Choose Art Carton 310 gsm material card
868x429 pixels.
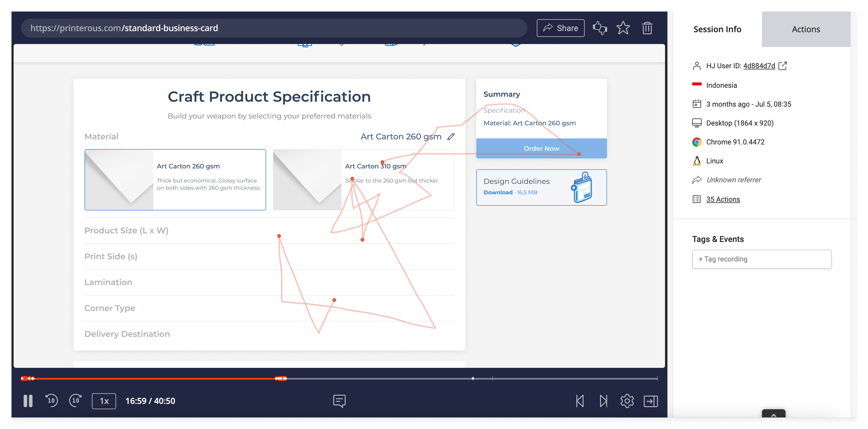[363, 180]
